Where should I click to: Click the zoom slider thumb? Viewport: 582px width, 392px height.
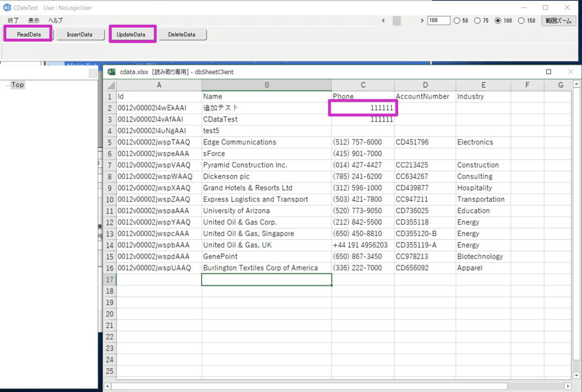tap(397, 20)
